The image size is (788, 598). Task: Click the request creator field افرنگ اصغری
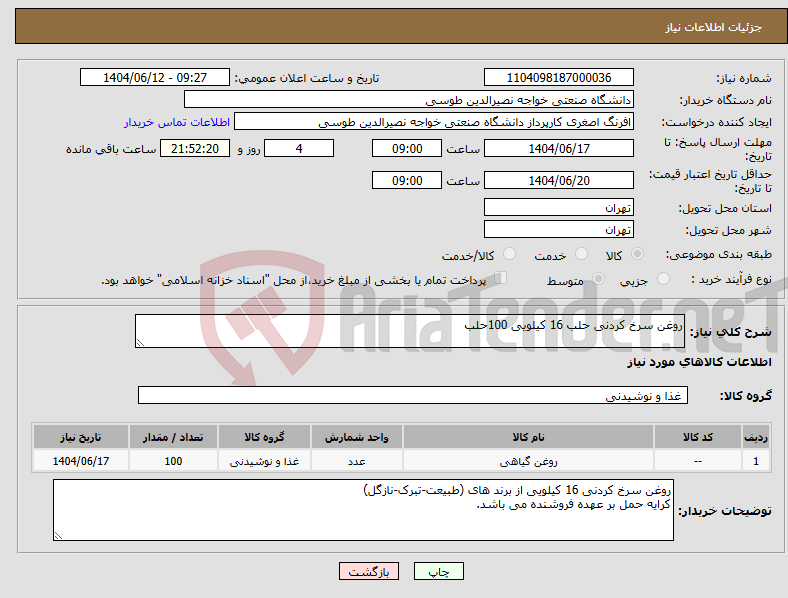[434, 122]
